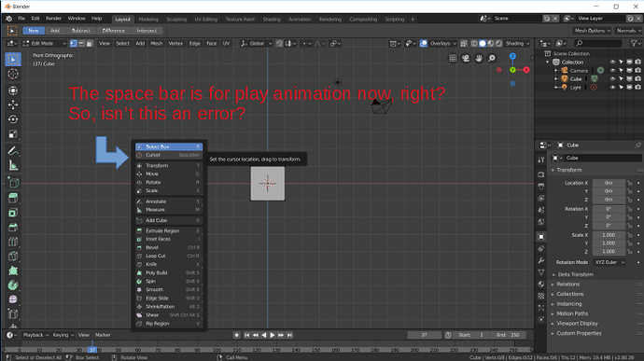Select the Inset Faces tool in toolbar

13,213
